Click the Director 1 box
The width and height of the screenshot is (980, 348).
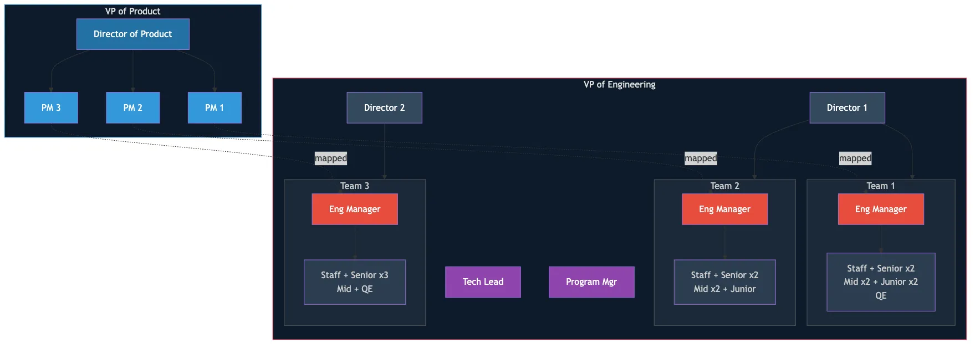click(x=847, y=108)
